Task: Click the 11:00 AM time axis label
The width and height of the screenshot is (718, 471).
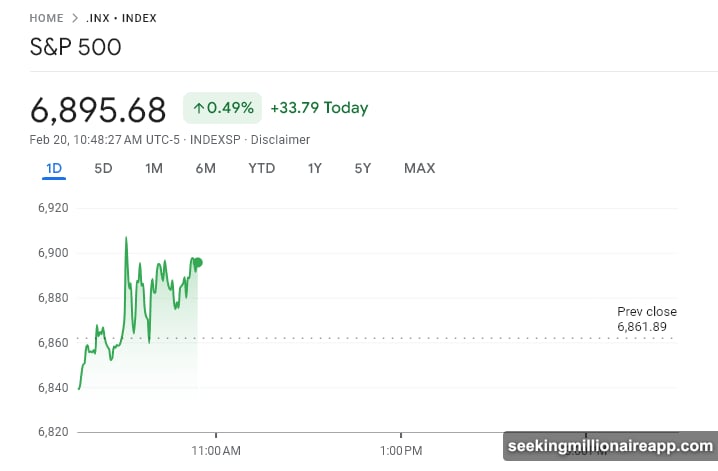Action: tap(217, 450)
